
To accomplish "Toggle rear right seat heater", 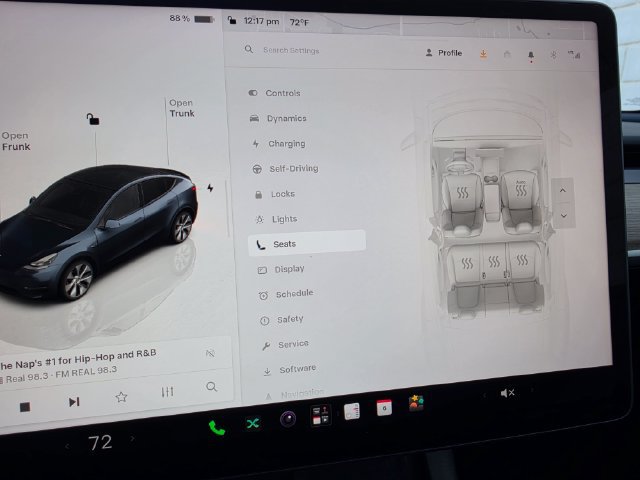I will pyautogui.click(x=522, y=260).
